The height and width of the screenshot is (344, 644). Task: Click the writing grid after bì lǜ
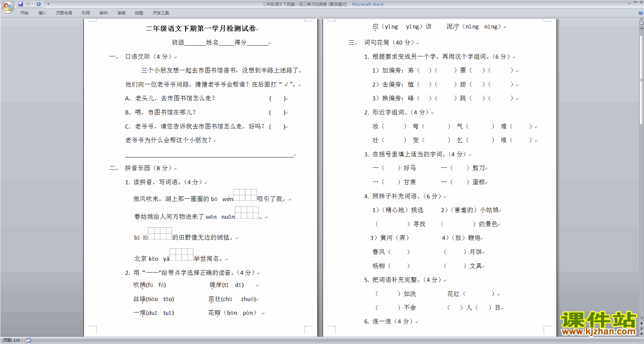click(x=160, y=233)
